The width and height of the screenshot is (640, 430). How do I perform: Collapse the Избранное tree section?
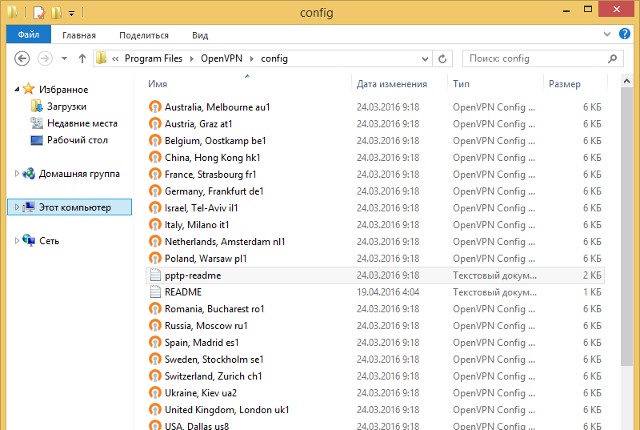(17, 89)
